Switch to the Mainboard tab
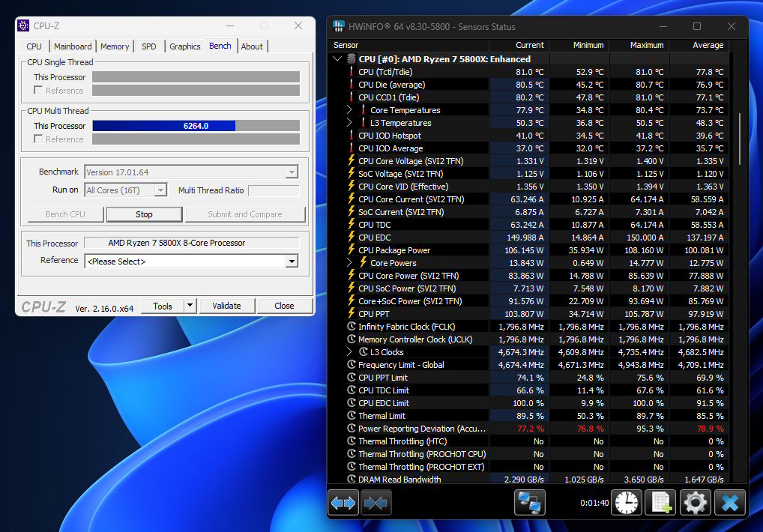This screenshot has width=763, height=532. 73,46
